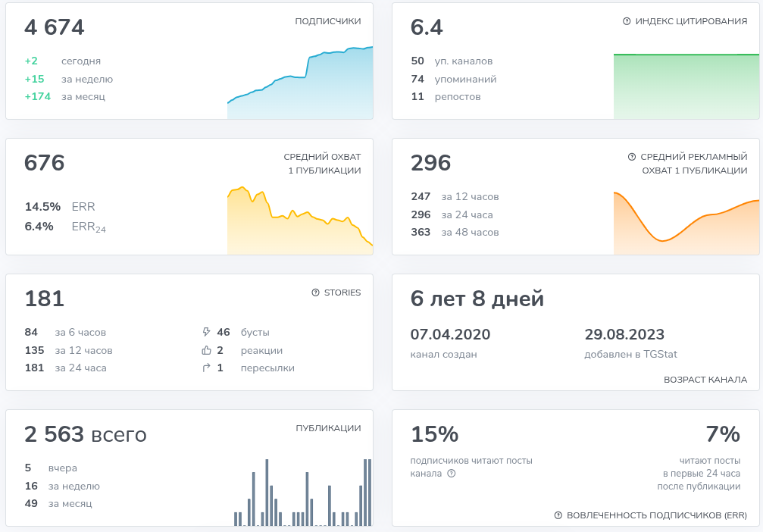
Task: Open the Подписчики section title
Action: pos(327,21)
